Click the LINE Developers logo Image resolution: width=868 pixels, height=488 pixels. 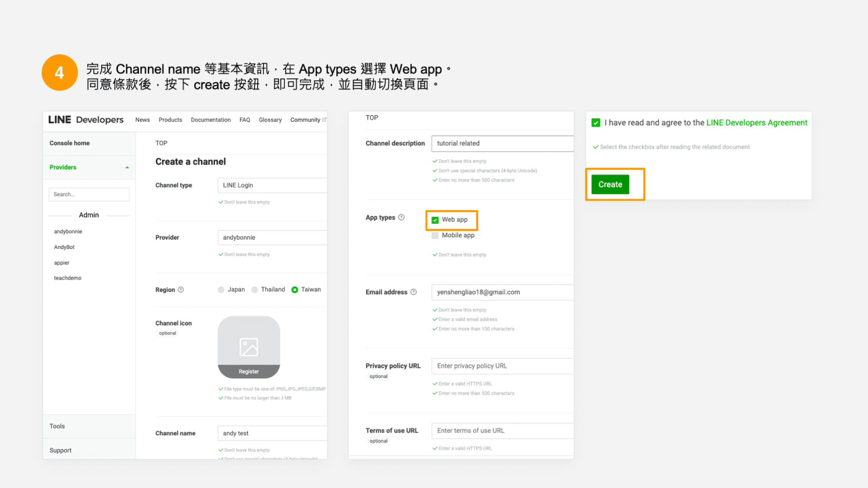[x=85, y=119]
